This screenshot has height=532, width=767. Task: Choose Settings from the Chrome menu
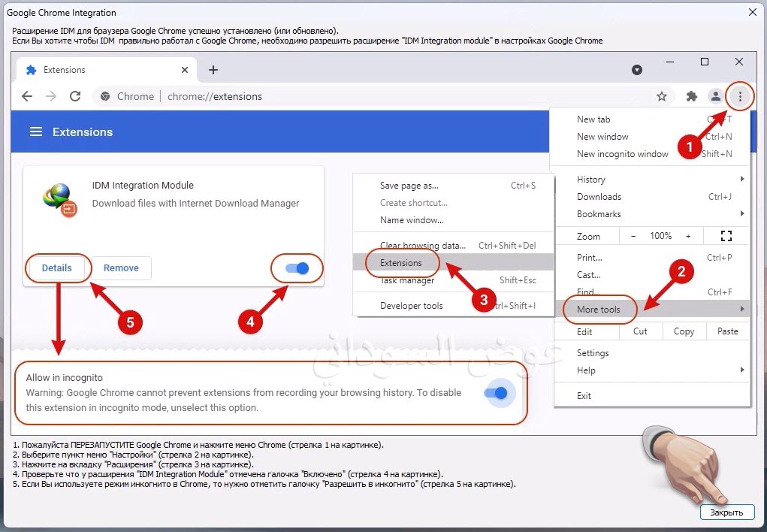pyautogui.click(x=593, y=353)
